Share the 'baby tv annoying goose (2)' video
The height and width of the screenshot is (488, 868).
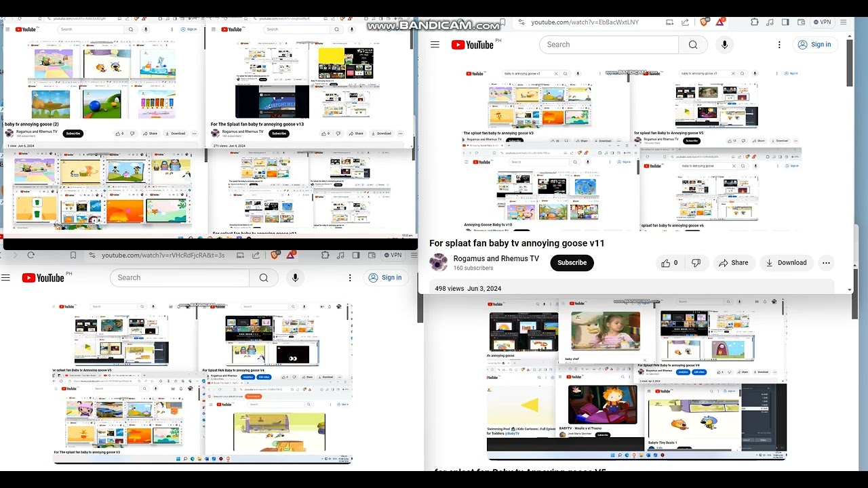(150, 134)
